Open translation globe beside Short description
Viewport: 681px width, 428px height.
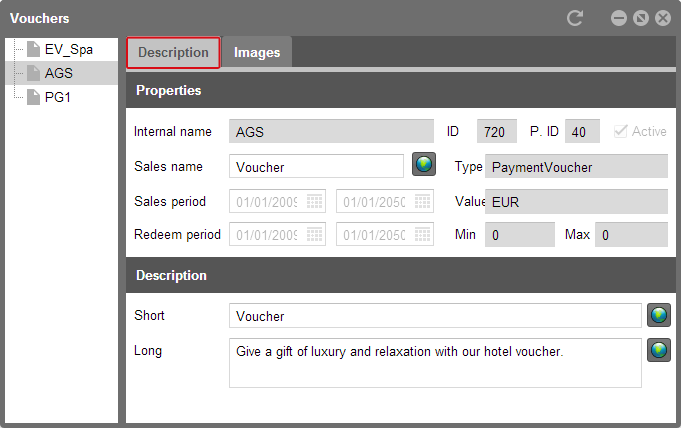click(x=659, y=315)
